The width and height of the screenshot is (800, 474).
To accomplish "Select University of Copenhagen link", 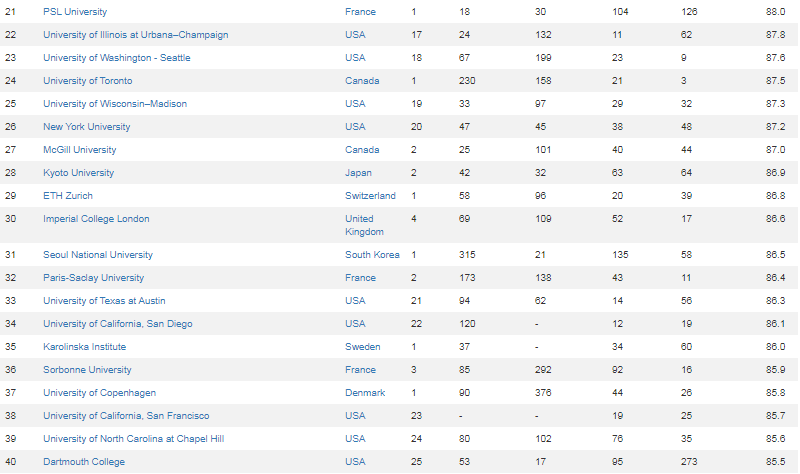I will click(x=99, y=392).
